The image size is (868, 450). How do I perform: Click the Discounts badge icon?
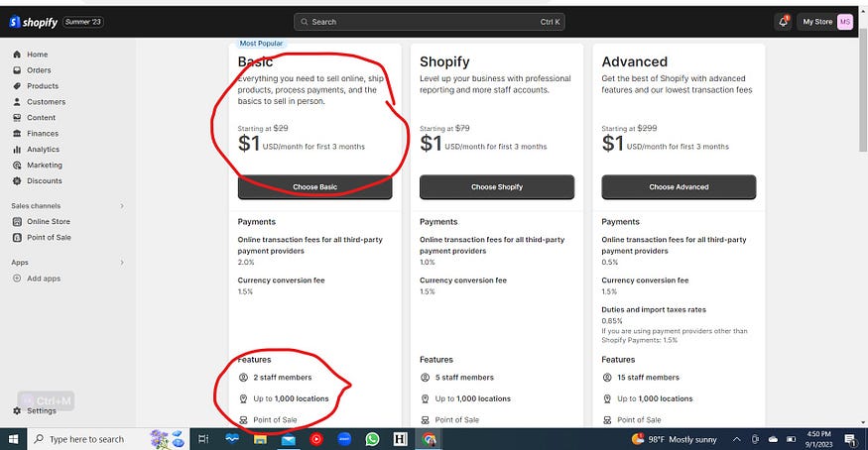tap(17, 180)
